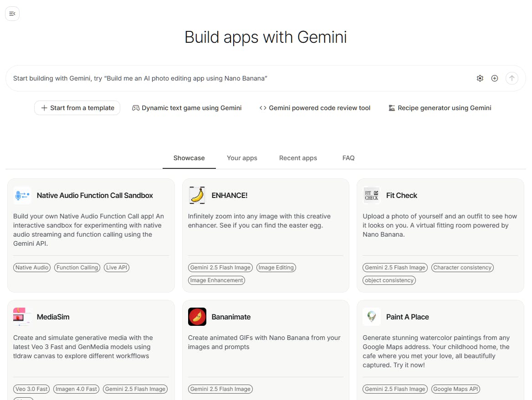Click the Bananimate app icon
532x400 pixels.
pos(197,317)
